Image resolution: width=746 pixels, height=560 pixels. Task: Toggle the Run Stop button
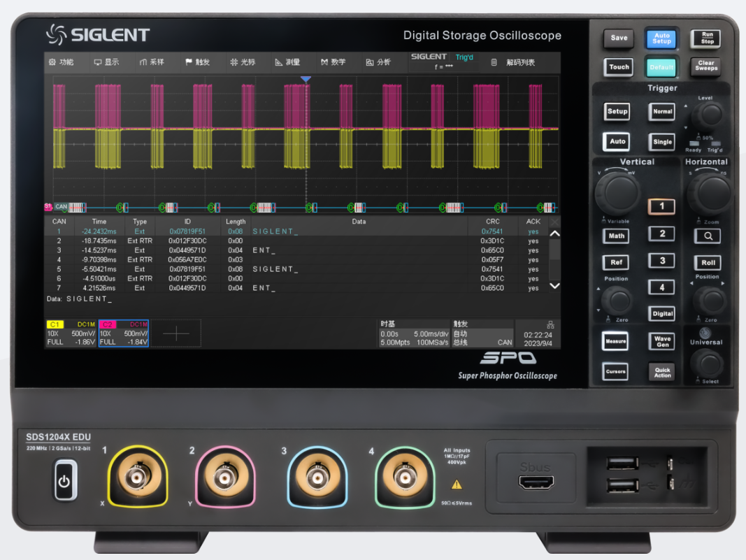707,38
